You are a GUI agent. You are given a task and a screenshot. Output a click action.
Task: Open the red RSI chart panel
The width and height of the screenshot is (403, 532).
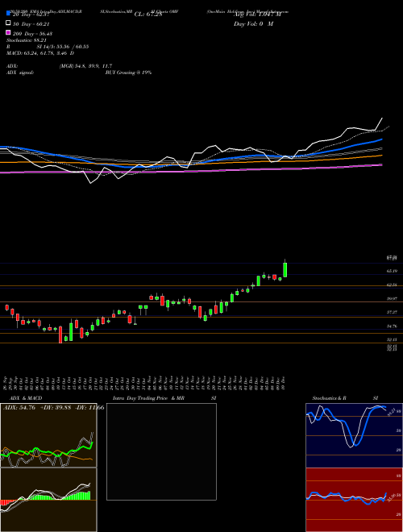point(354,500)
